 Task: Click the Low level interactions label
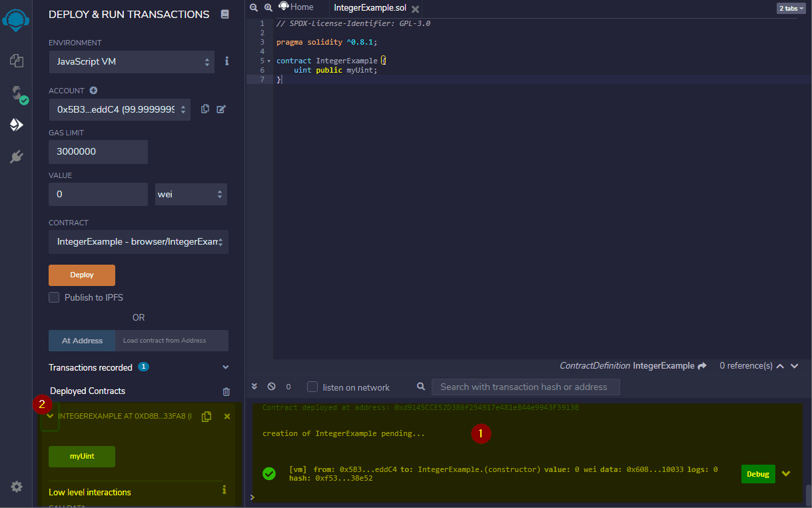tap(90, 493)
